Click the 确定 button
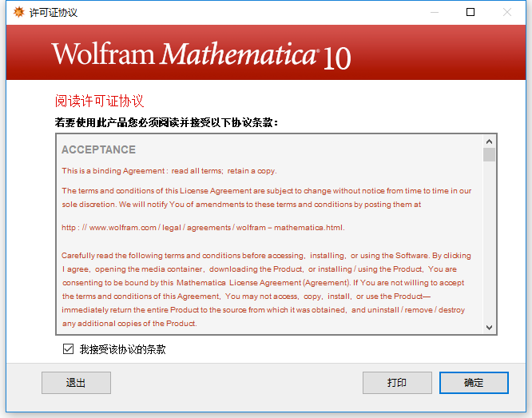The height and width of the screenshot is (418, 532). [x=474, y=383]
